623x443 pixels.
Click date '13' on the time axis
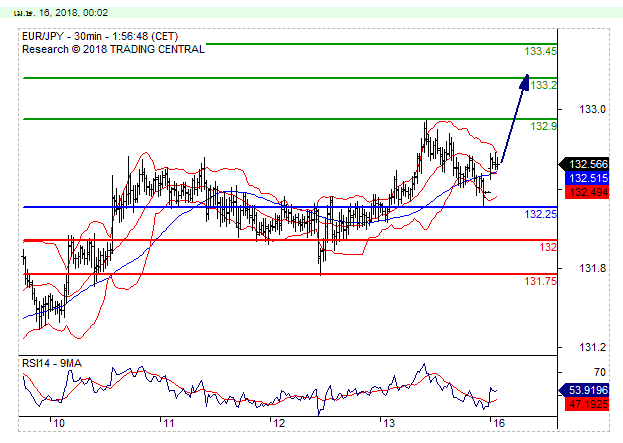[x=389, y=423]
